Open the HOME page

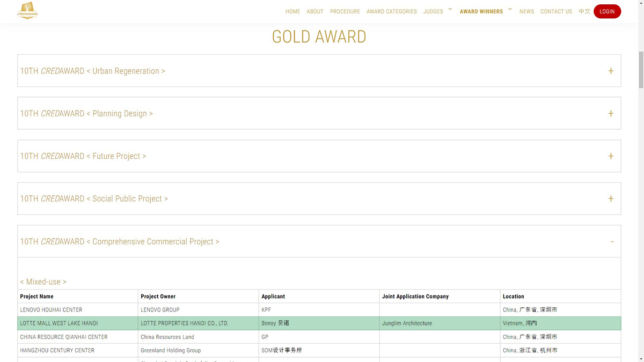(293, 11)
